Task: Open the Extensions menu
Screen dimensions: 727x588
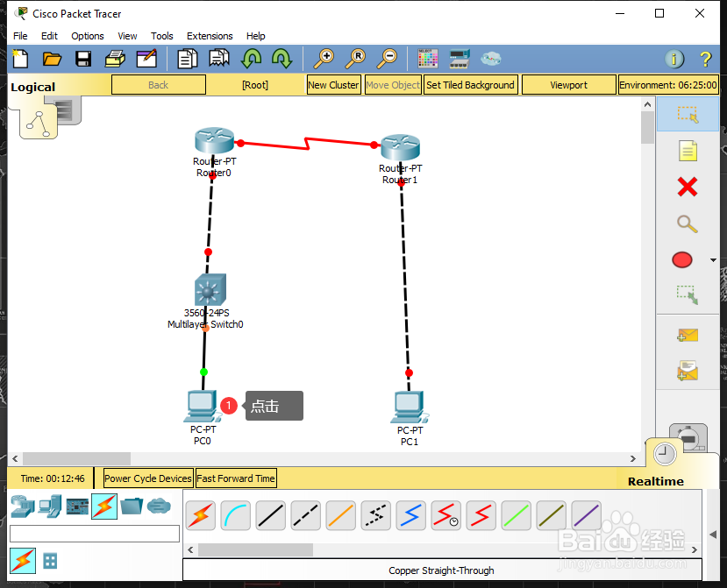Action: tap(210, 36)
